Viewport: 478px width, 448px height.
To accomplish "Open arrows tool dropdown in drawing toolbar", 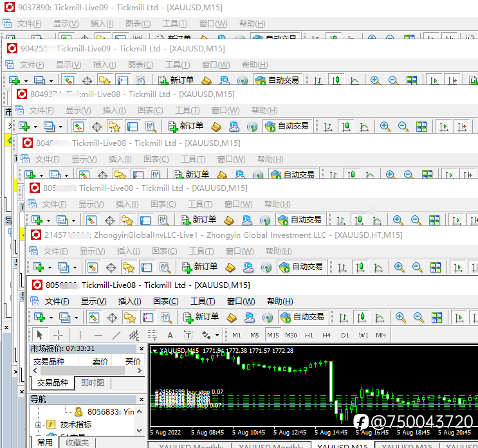I will pyautogui.click(x=217, y=336).
